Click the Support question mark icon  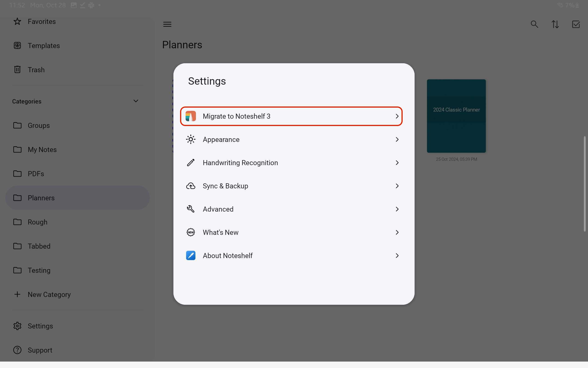coord(17,350)
